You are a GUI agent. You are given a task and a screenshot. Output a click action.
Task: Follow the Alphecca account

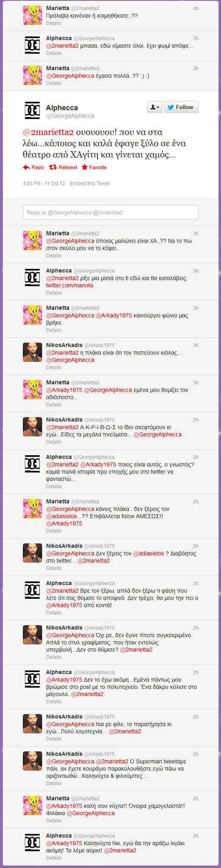click(181, 107)
